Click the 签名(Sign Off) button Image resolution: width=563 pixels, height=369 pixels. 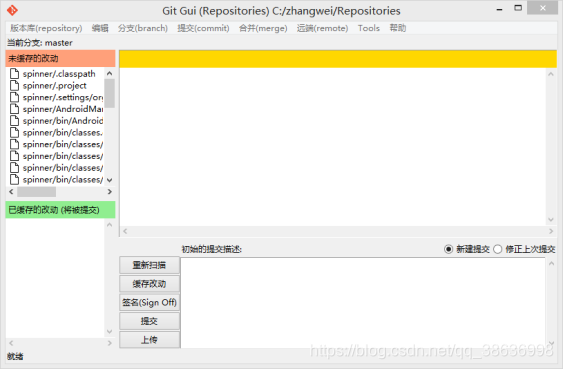[x=149, y=303]
